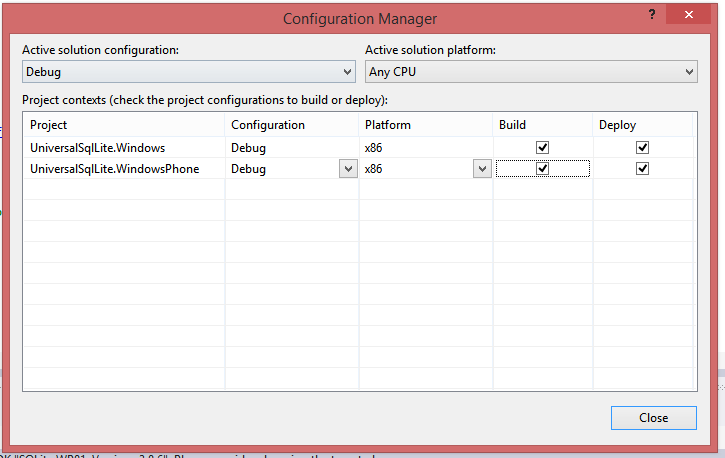Click the help question mark icon
This screenshot has height=458, width=725.
coord(652,14)
